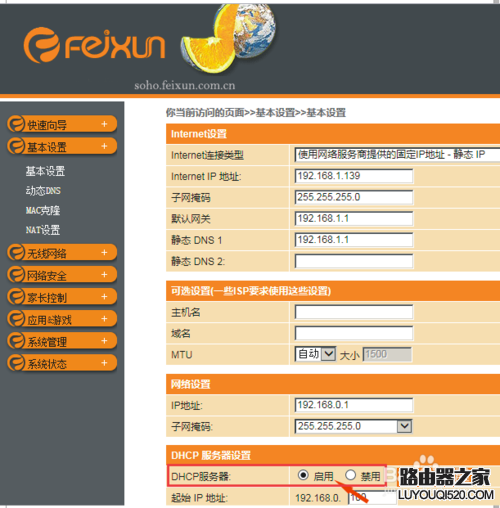500x508 pixels.
Task: Click the Feixun logo in header
Action: 94,45
